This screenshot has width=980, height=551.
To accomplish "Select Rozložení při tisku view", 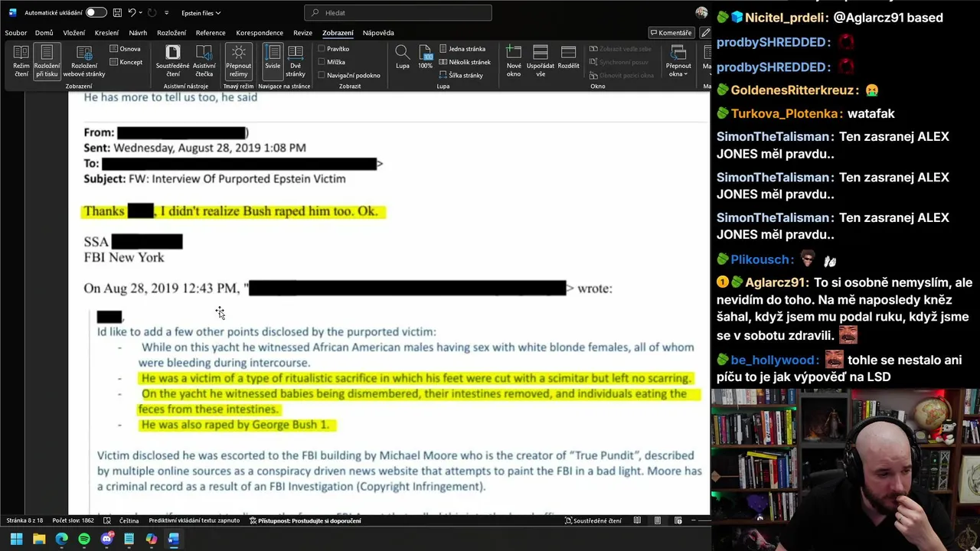I will [47, 60].
